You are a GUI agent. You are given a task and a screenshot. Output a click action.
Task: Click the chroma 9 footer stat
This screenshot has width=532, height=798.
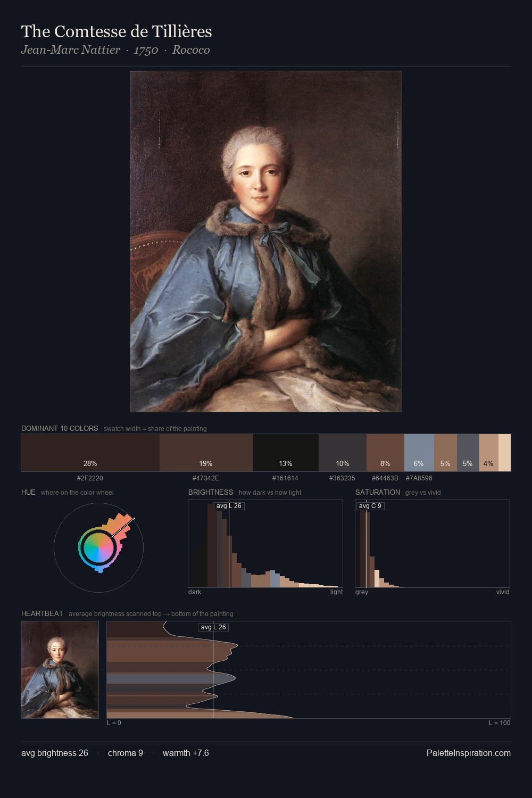126,753
